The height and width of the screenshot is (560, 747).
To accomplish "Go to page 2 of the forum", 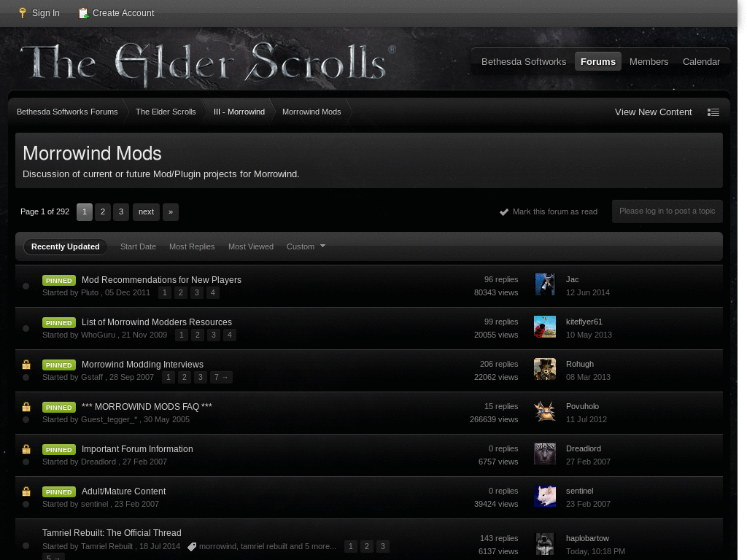I will pyautogui.click(x=103, y=212).
